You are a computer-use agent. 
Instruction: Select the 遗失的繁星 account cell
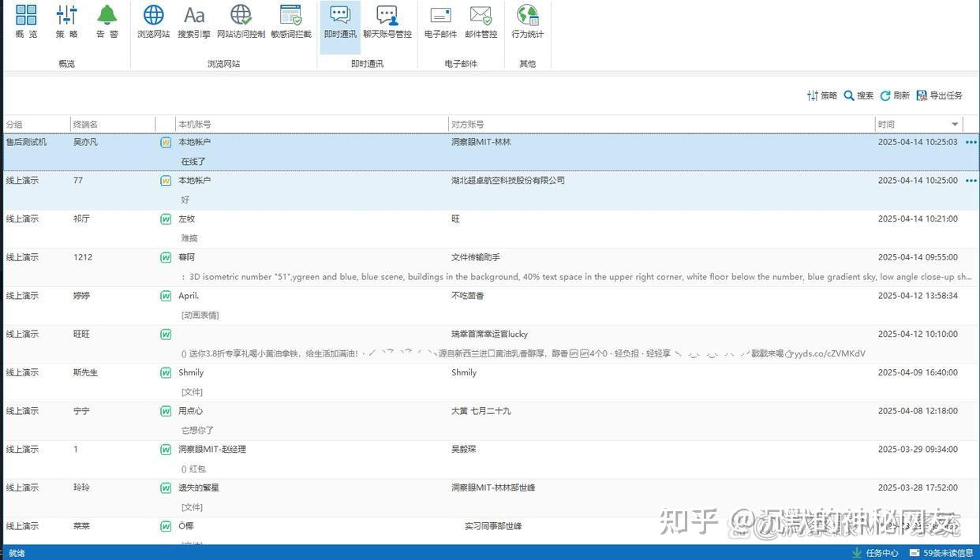coord(199,488)
